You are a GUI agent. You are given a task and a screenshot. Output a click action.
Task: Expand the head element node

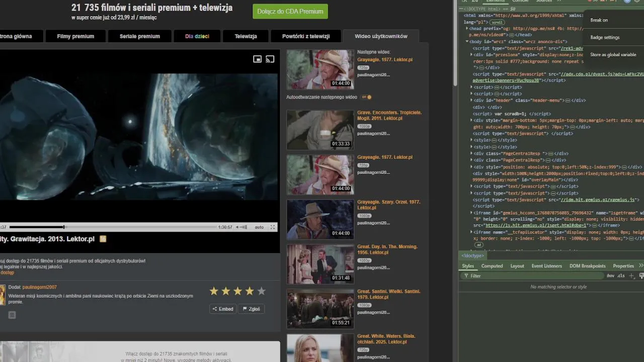pyautogui.click(x=467, y=29)
